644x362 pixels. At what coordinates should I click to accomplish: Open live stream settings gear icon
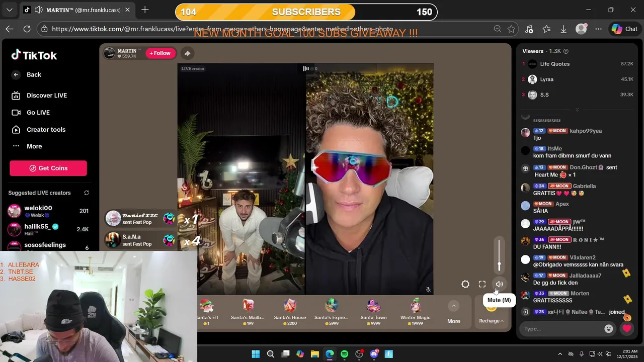click(x=465, y=285)
